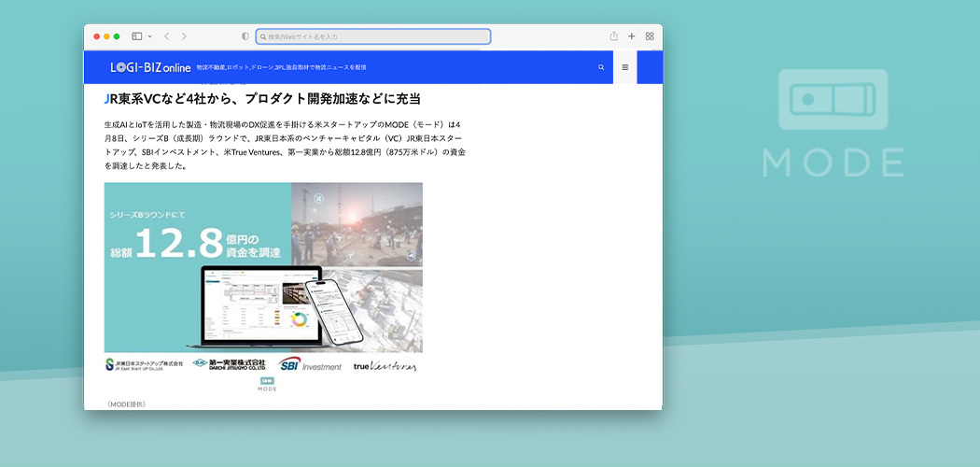Screen dimensions: 980x467
Task: Click the LOGI-BIZ online logo
Action: point(150,67)
